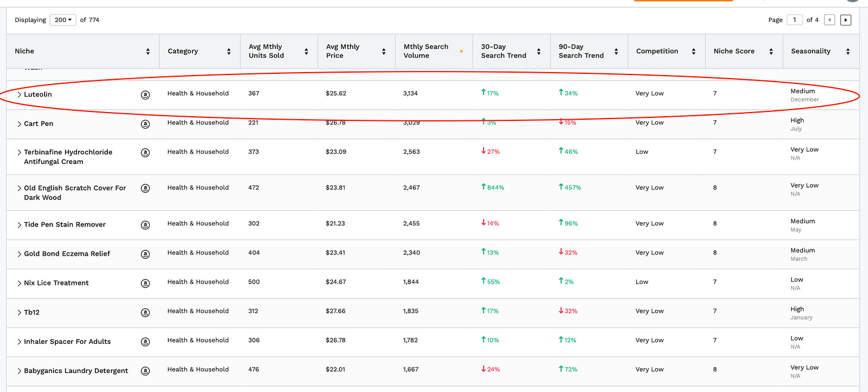Sort by 90-Day Search Trend arrows
Viewport: 868px width, 392px height.
pos(616,52)
